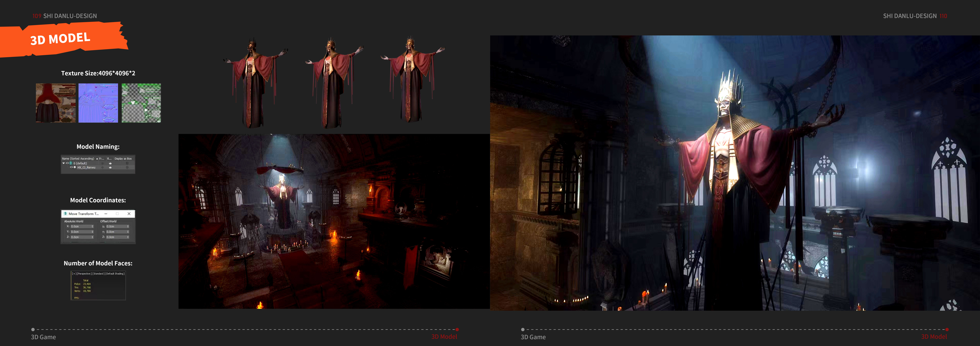This screenshot has height=346, width=980.
Task: Click the Offset:World X spinner arrows
Action: 128,226
